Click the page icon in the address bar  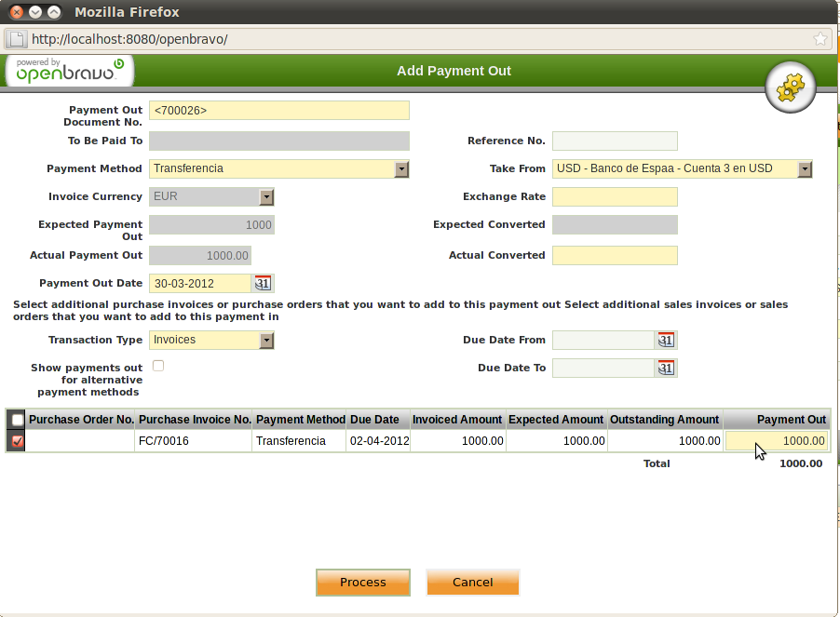pyautogui.click(x=17, y=39)
